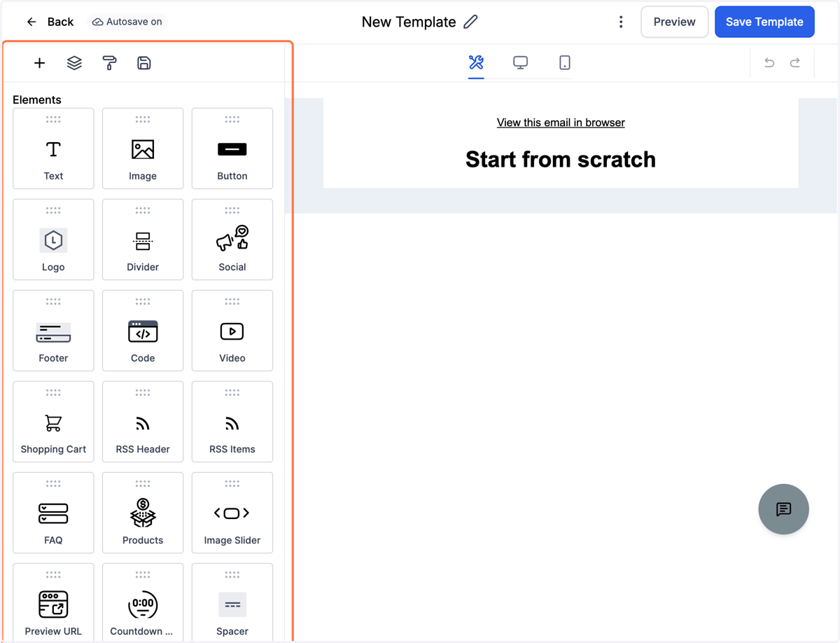Switch to builder tools view
Viewport: 840px width, 643px height.
(476, 62)
